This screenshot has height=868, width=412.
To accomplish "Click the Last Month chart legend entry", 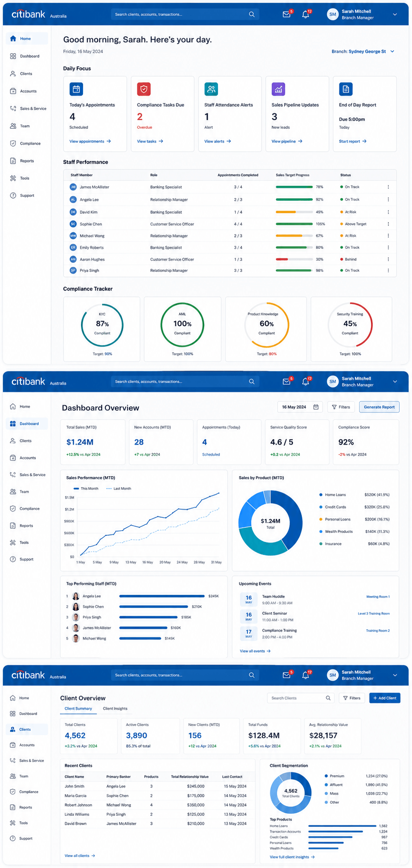I will pos(119,489).
